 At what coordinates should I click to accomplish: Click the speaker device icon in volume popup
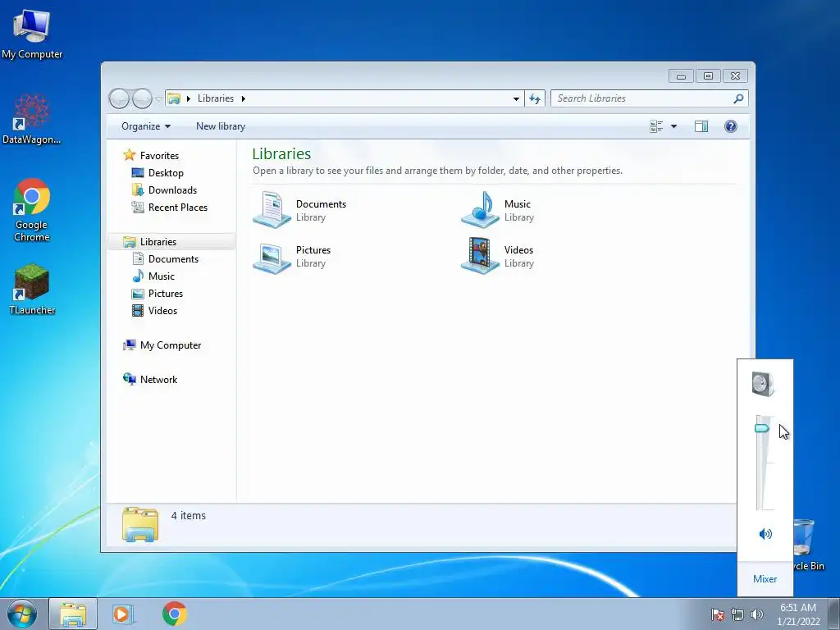click(763, 384)
